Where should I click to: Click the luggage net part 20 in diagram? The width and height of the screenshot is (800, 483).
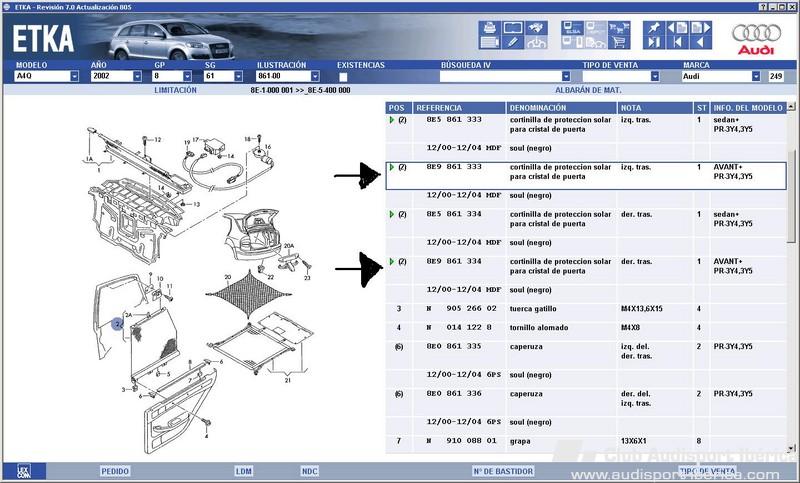248,293
